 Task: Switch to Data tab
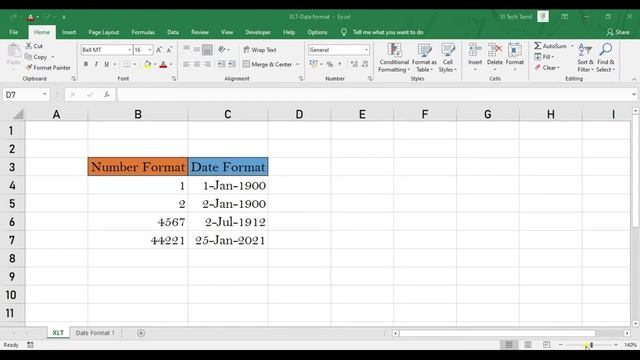[173, 32]
